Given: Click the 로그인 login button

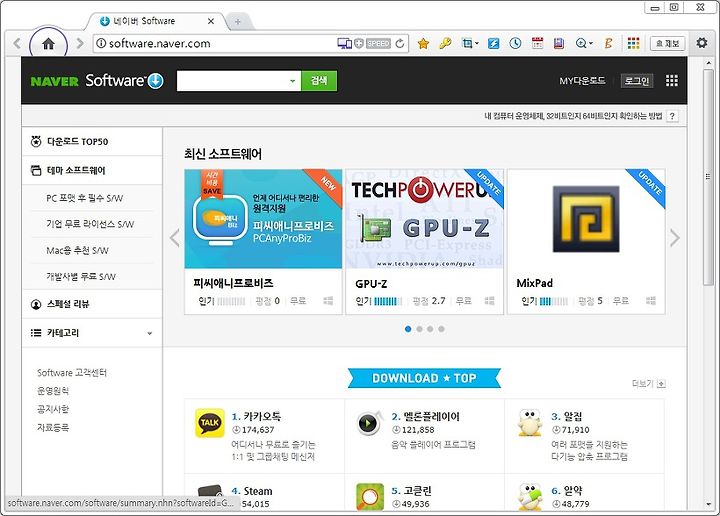Looking at the screenshot, I should tap(636, 81).
